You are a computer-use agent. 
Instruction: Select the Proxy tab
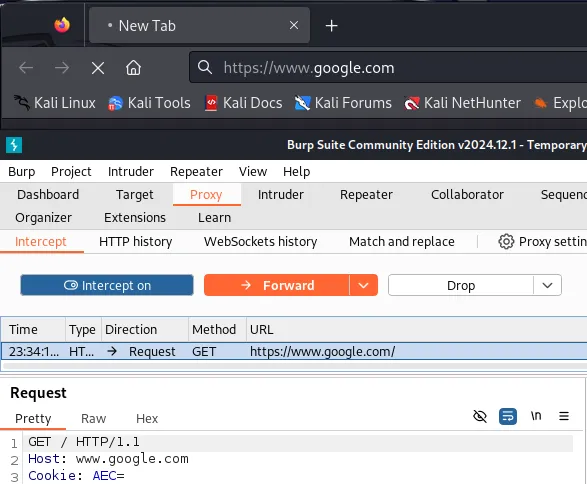tap(206, 195)
